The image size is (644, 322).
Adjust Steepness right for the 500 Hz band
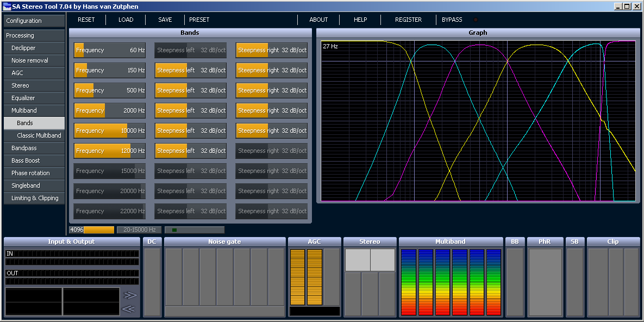(272, 90)
